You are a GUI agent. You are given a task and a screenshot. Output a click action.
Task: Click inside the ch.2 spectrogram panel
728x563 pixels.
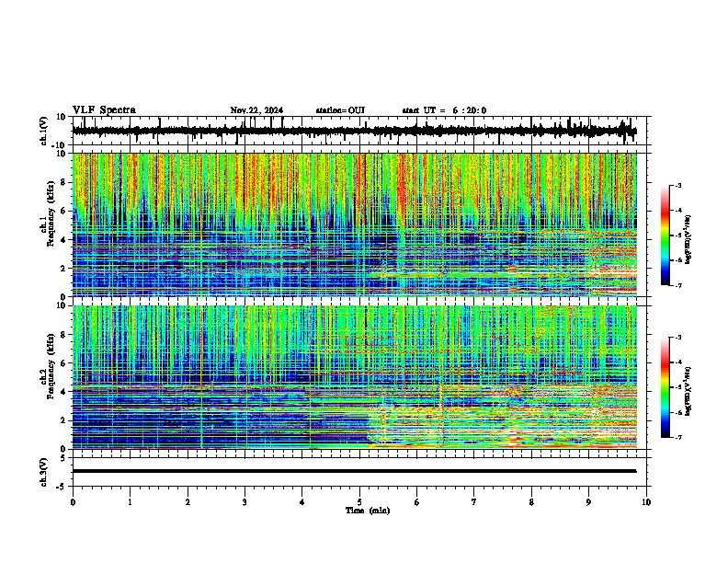click(355, 377)
